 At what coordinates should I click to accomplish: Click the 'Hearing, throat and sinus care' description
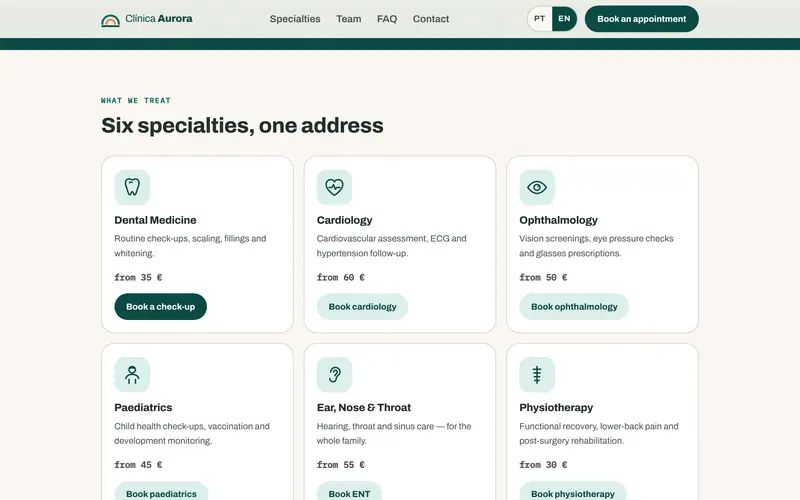coord(394,433)
